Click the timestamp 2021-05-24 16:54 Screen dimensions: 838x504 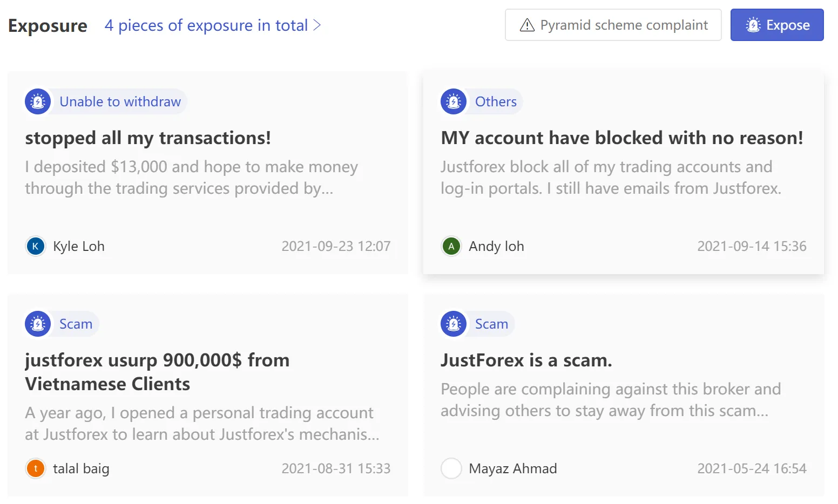(752, 469)
